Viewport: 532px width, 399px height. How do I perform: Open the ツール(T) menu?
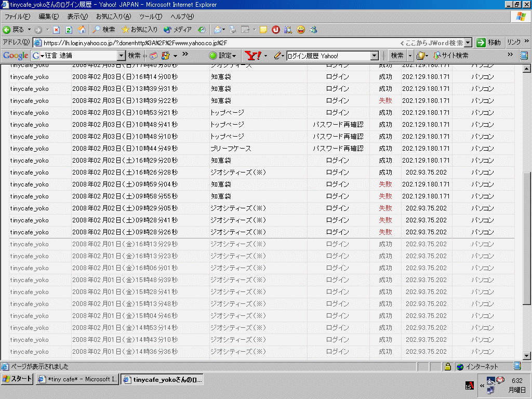pos(151,16)
